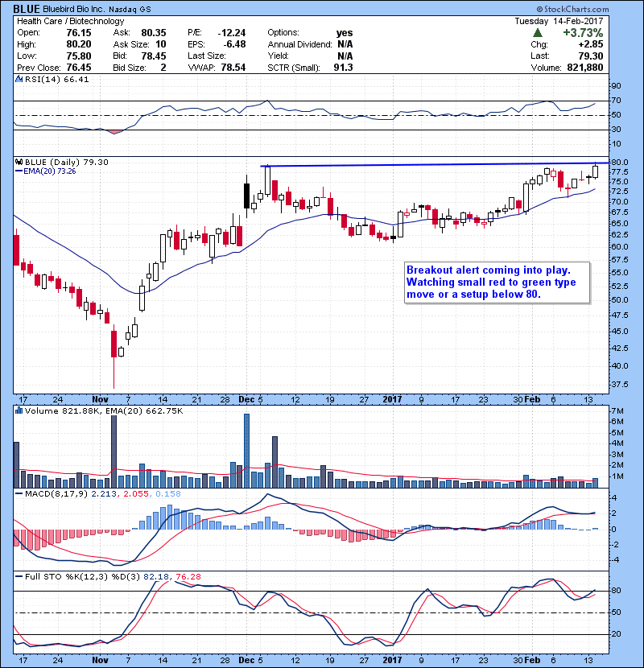
Task: Click the Bid value 78.45
Action: (154, 56)
